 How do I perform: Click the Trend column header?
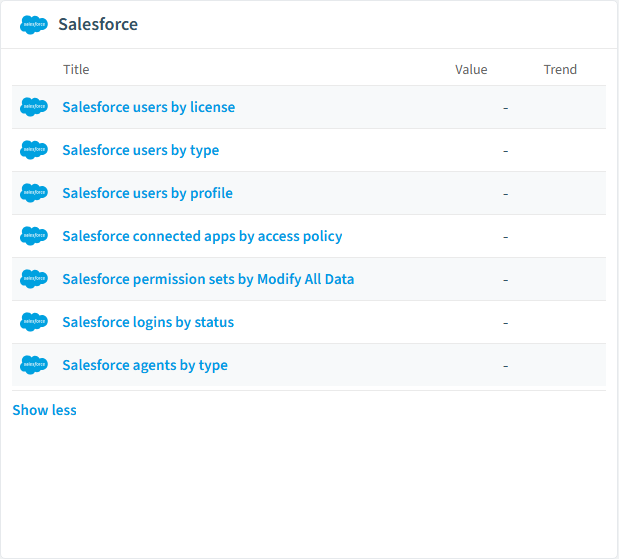point(560,69)
